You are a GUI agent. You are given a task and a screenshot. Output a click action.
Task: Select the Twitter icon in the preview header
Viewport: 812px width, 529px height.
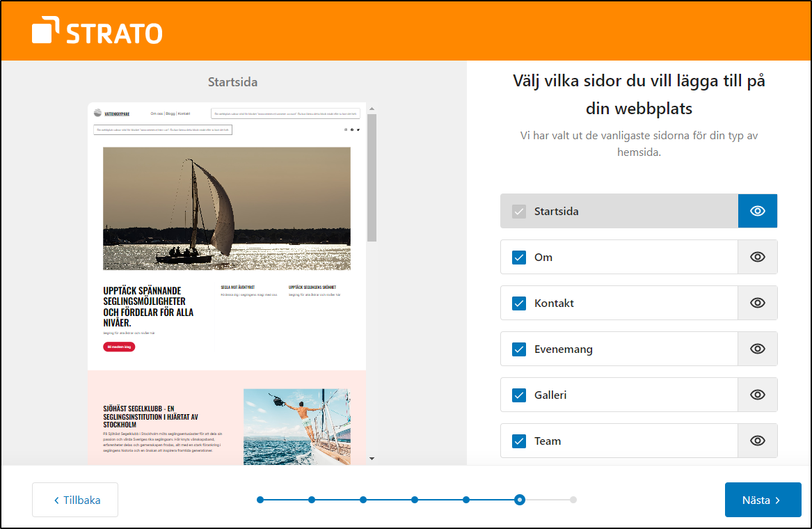pos(358,130)
